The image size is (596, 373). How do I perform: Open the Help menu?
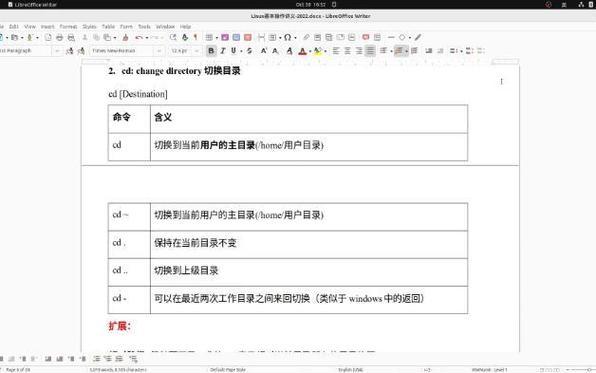point(185,27)
